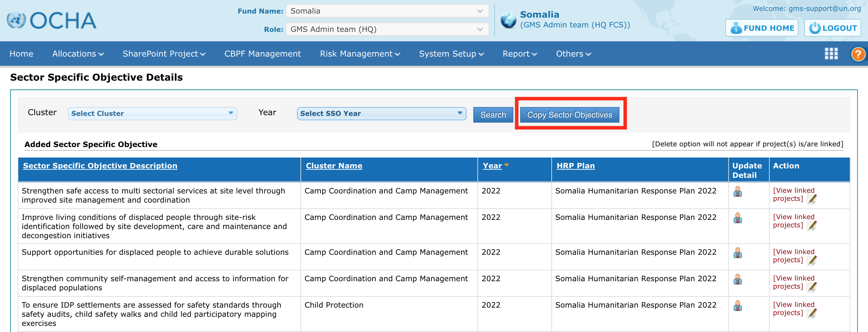Click the Somalia globe icon

click(508, 20)
